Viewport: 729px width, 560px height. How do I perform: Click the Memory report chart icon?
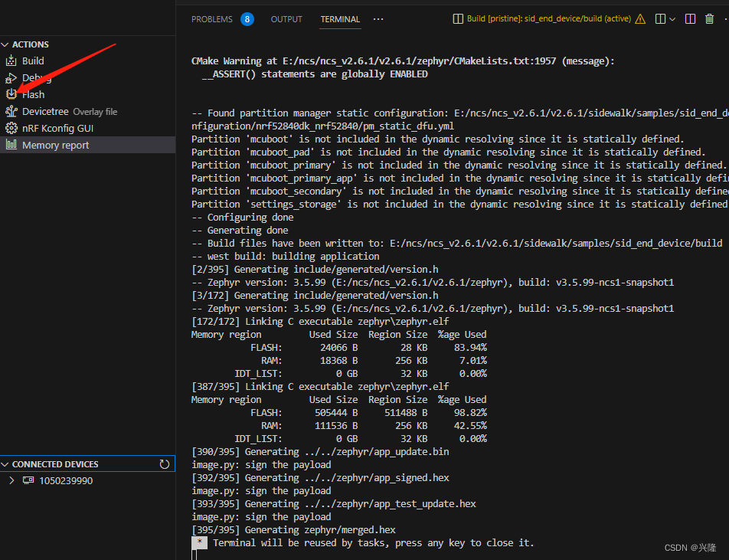pos(11,145)
